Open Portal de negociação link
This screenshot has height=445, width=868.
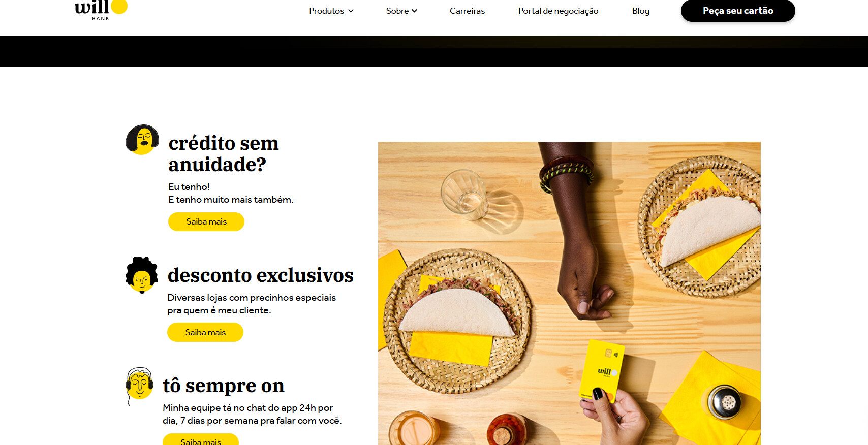pyautogui.click(x=558, y=11)
